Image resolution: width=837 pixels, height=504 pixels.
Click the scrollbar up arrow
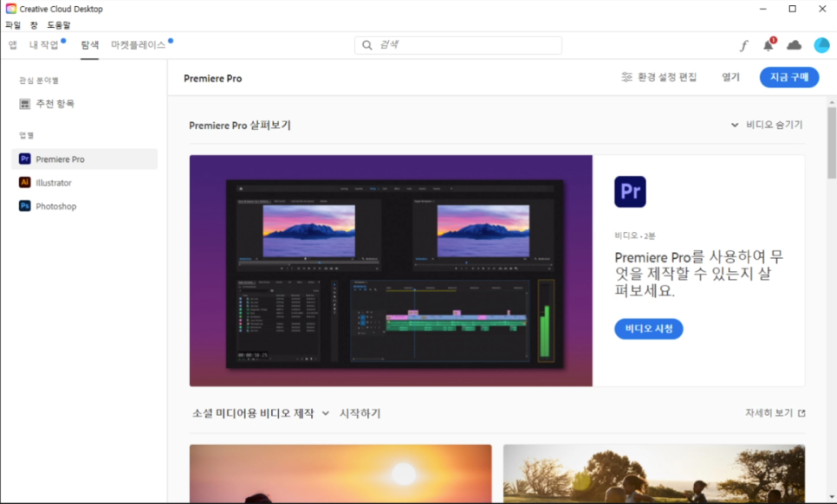point(832,102)
